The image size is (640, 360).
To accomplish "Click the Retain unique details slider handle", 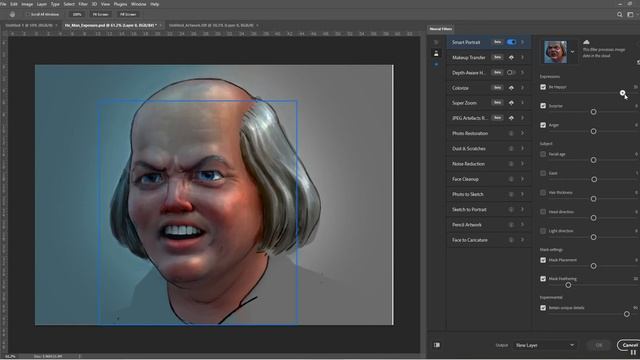I will coord(627,314).
